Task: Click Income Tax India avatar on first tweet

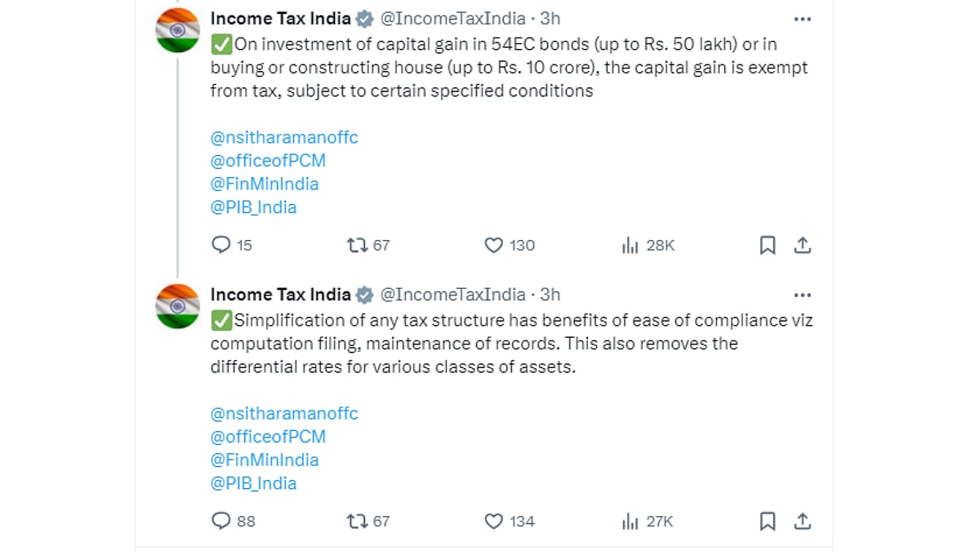Action: click(x=177, y=29)
